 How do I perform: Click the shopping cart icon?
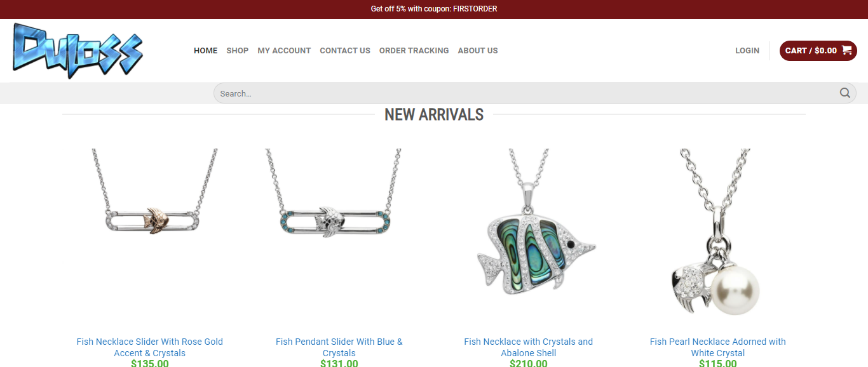846,50
